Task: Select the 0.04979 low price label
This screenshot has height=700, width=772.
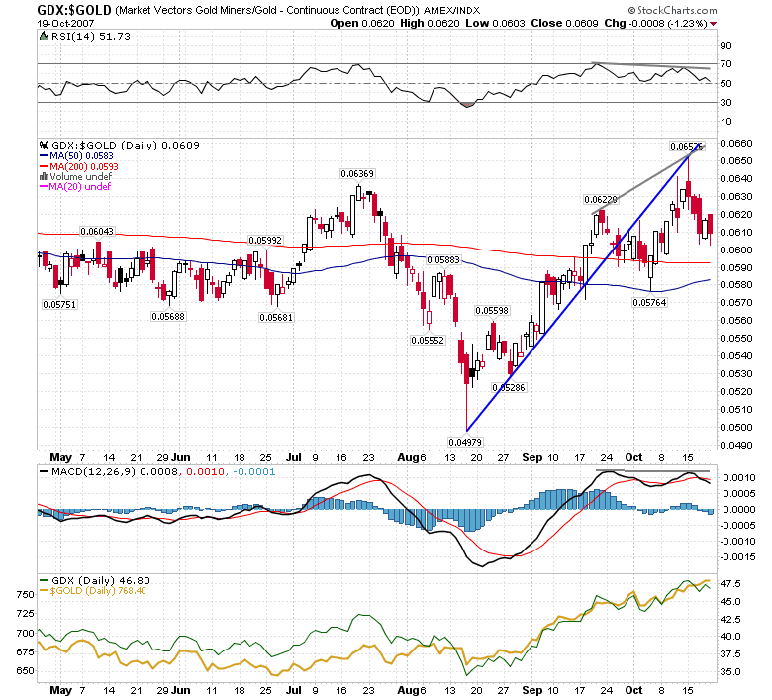Action: 465,442
